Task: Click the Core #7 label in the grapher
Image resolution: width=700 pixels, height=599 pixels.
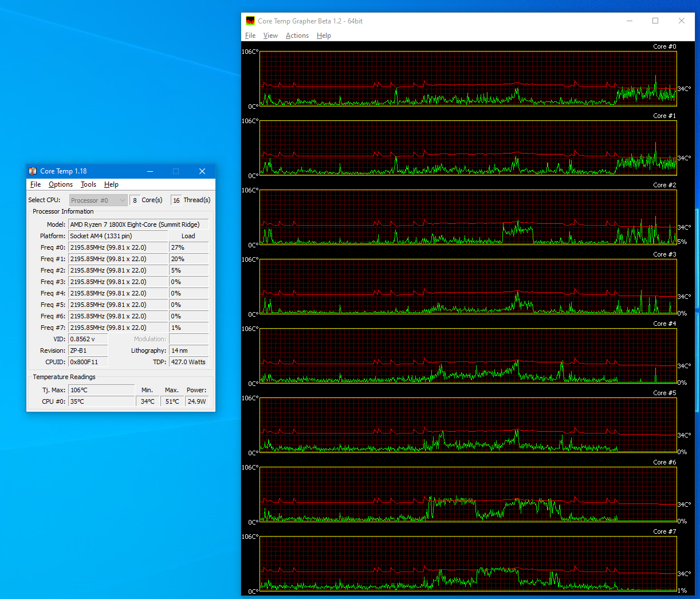Action: 664,531
